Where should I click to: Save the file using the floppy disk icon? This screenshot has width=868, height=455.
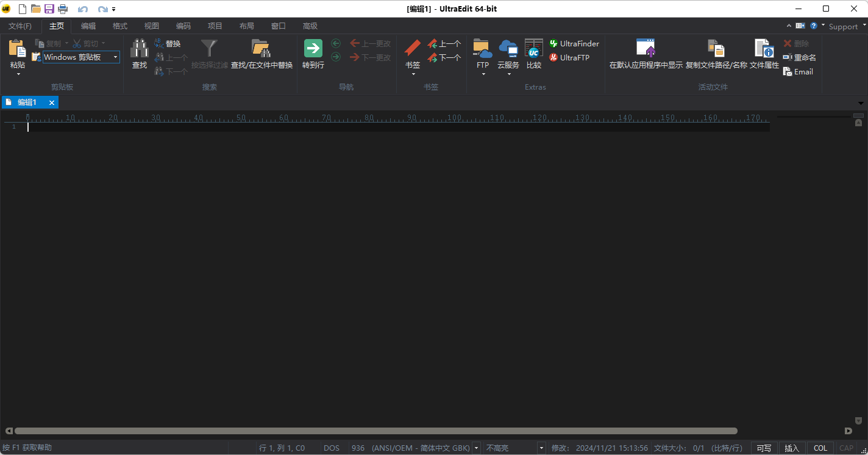click(49, 9)
